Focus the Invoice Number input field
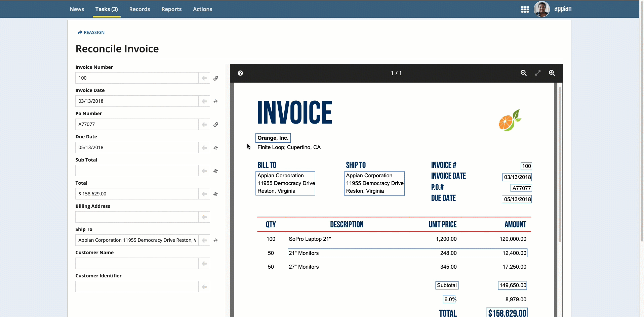 (x=137, y=78)
